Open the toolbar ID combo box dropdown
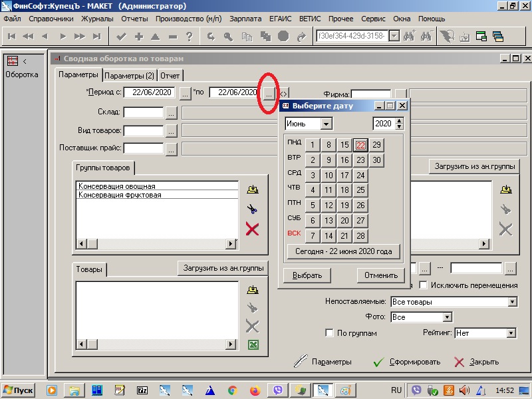The height and width of the screenshot is (399, 532). pyautogui.click(x=394, y=36)
